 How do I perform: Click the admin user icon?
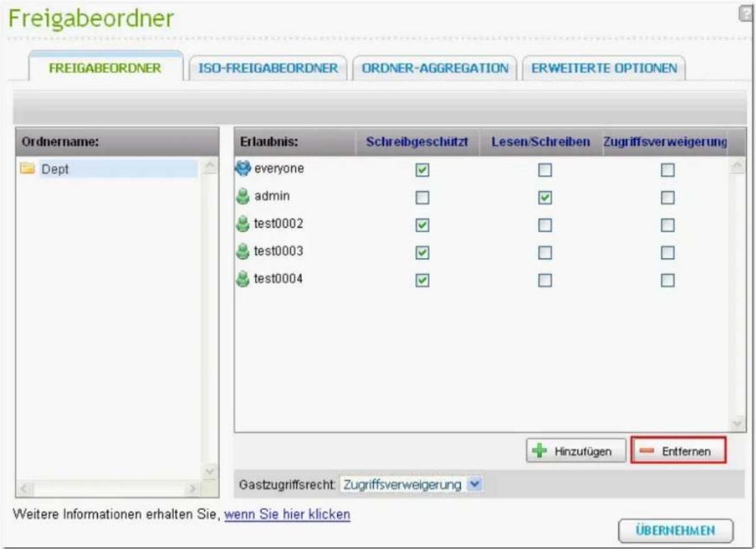243,196
